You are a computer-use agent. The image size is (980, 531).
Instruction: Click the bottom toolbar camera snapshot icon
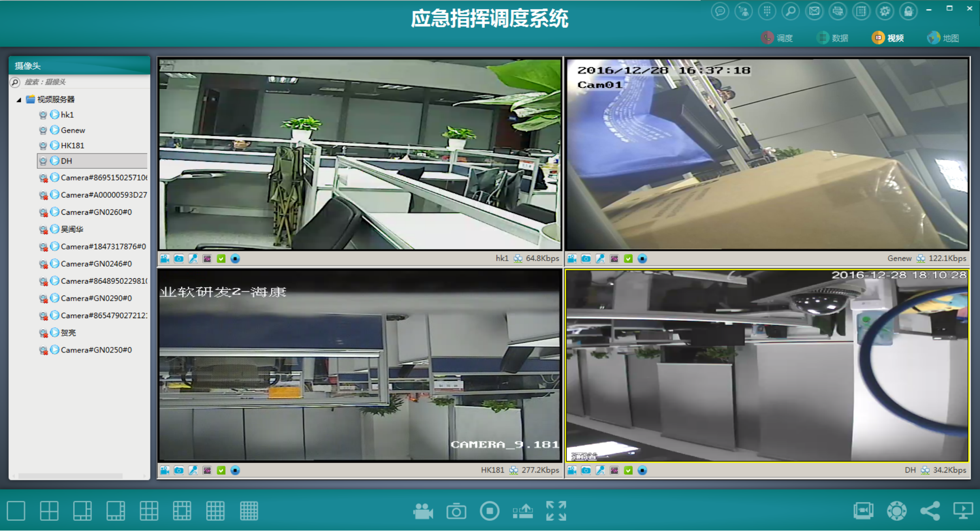pyautogui.click(x=456, y=511)
